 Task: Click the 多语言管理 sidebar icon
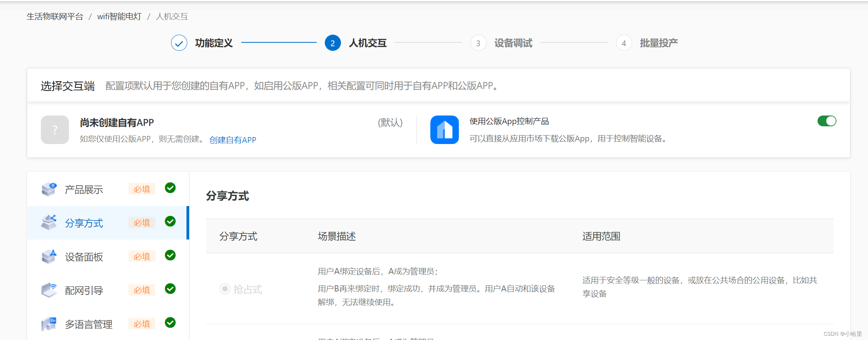(49, 324)
